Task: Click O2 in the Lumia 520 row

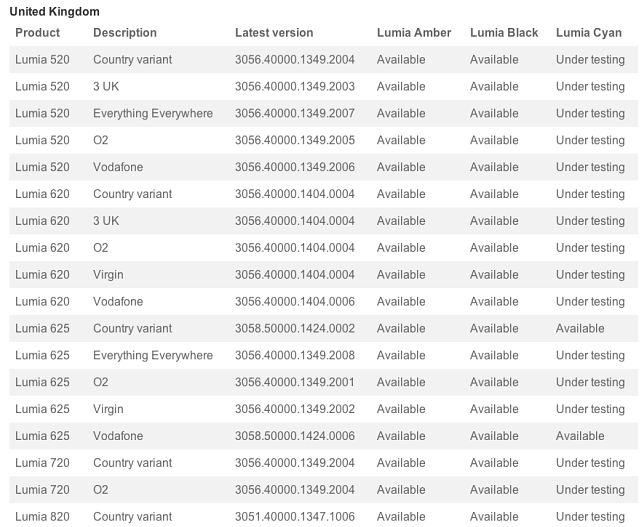Action: 100,140
